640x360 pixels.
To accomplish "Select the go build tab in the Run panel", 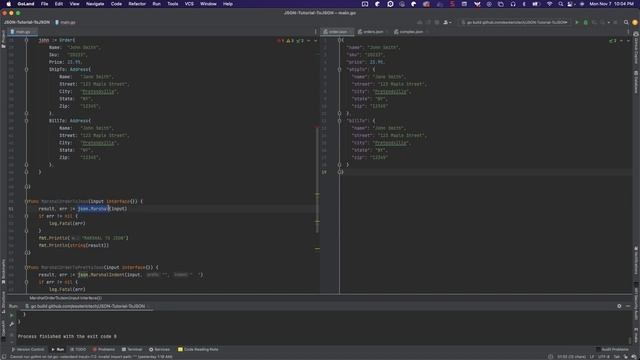I will [x=87, y=306].
